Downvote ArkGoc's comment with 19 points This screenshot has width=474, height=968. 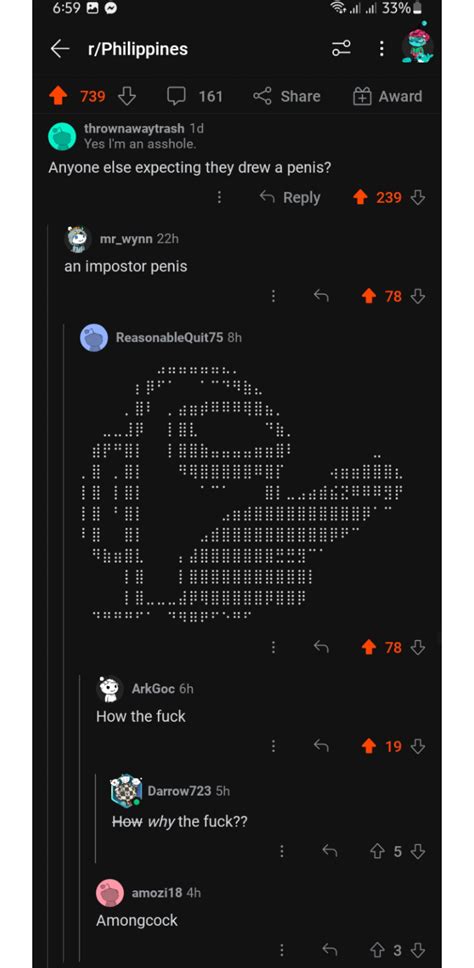coord(418,746)
